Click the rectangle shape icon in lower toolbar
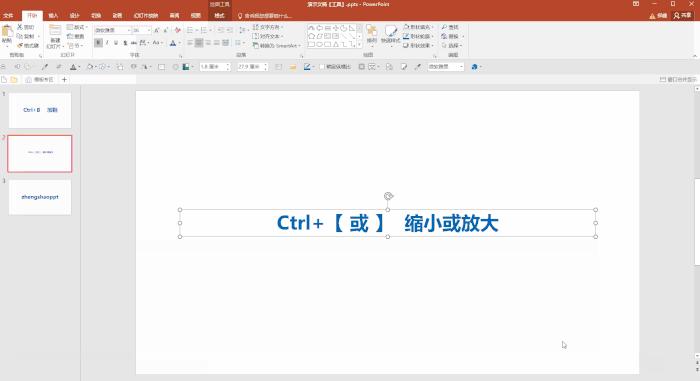This screenshot has height=381, width=700. coord(161,67)
